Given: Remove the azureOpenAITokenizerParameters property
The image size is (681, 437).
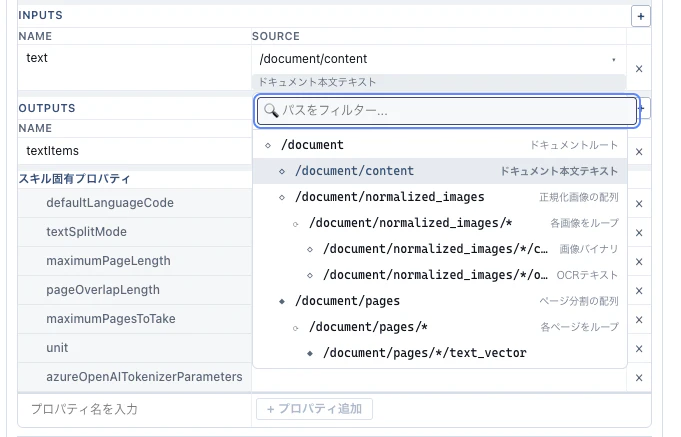Looking at the screenshot, I should coord(639,377).
